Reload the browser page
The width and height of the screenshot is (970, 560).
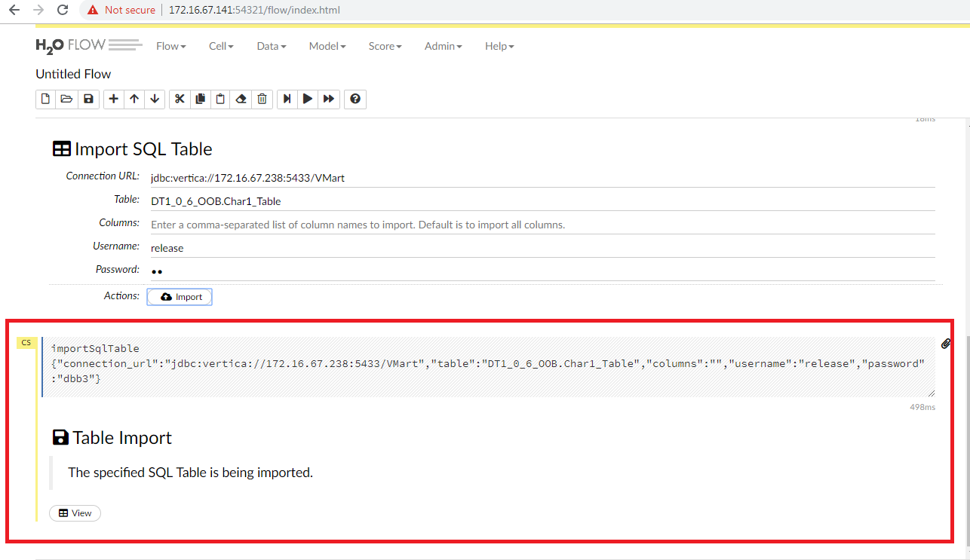click(x=63, y=10)
